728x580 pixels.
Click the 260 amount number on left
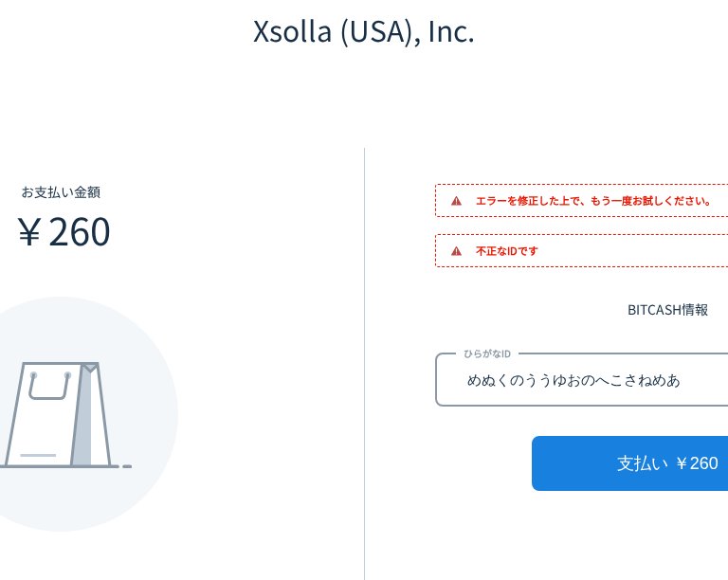tap(80, 232)
